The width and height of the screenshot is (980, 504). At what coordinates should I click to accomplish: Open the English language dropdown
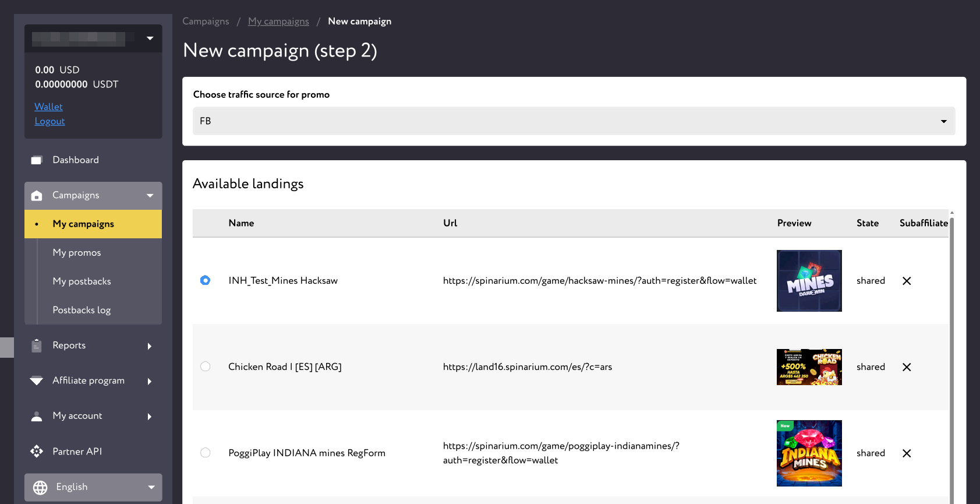(x=93, y=488)
